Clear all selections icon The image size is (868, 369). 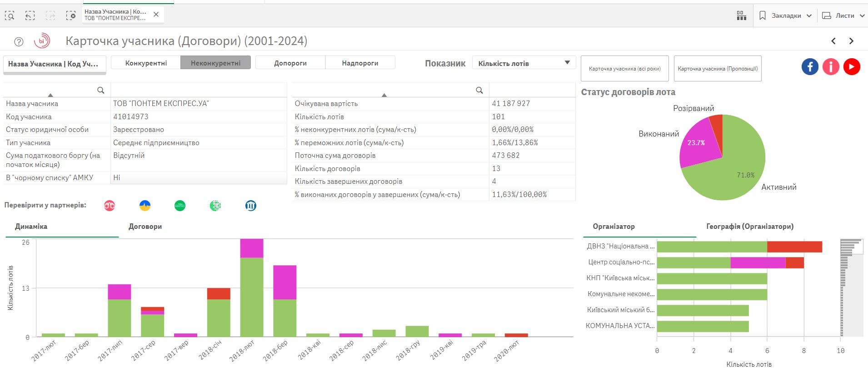pyautogui.click(x=71, y=16)
